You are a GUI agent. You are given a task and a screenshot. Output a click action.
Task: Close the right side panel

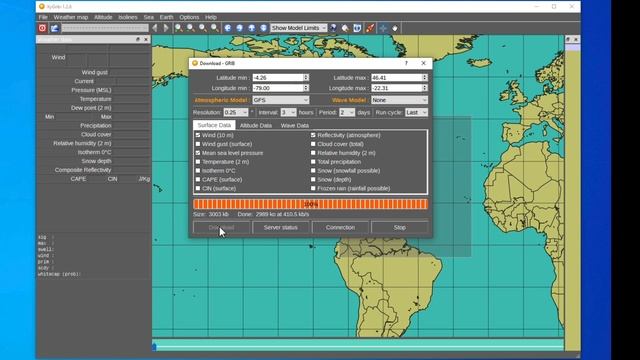576,39
